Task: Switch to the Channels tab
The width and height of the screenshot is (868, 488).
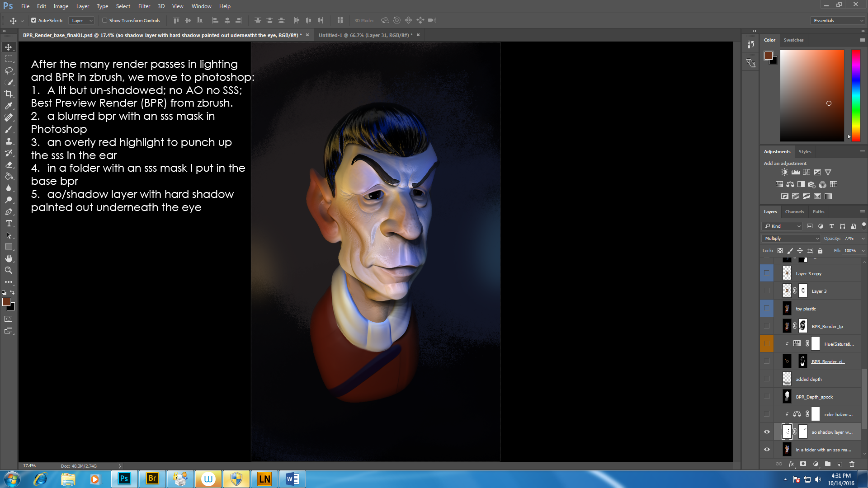Action: [794, 211]
